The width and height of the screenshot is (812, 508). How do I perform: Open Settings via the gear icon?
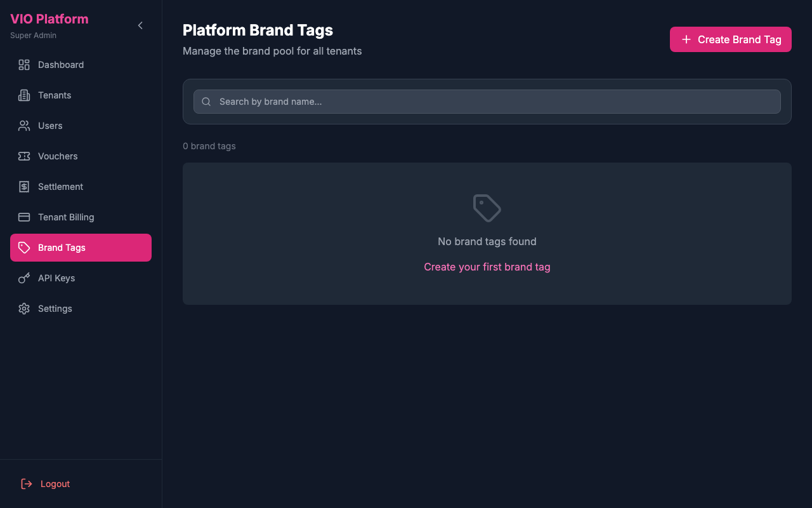[23, 309]
